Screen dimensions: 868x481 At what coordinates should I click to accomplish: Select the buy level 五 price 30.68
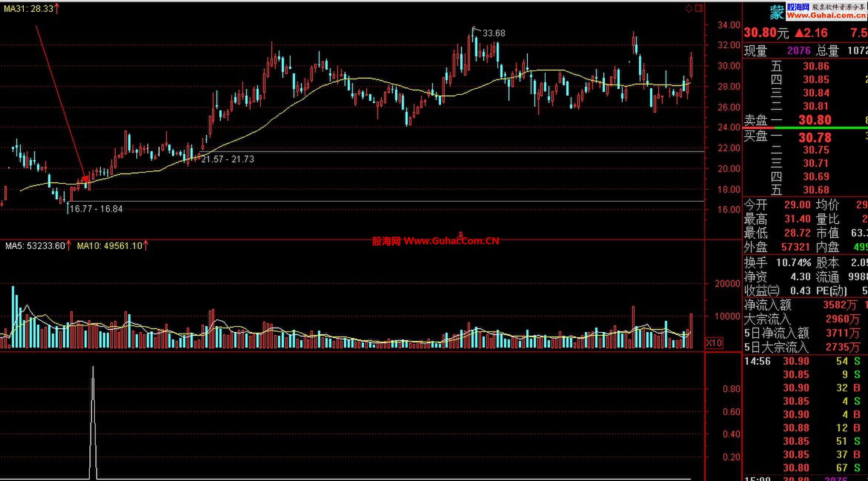[x=816, y=190]
